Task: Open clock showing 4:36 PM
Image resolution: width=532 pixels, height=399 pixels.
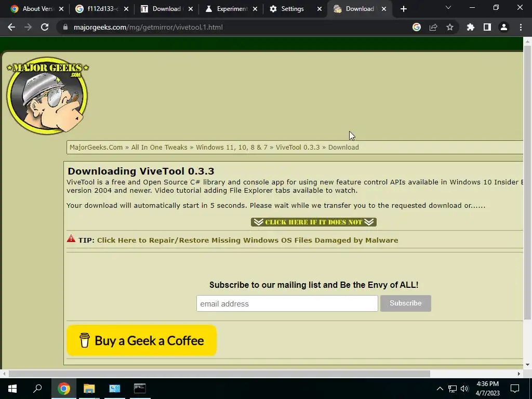Action: click(487, 389)
